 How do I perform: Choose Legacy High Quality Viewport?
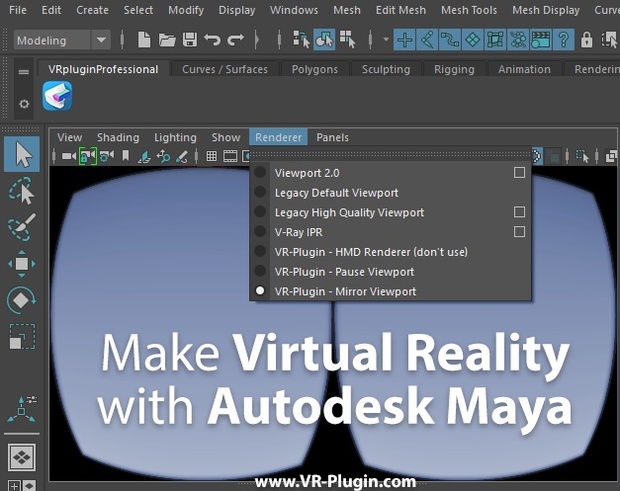390,212
